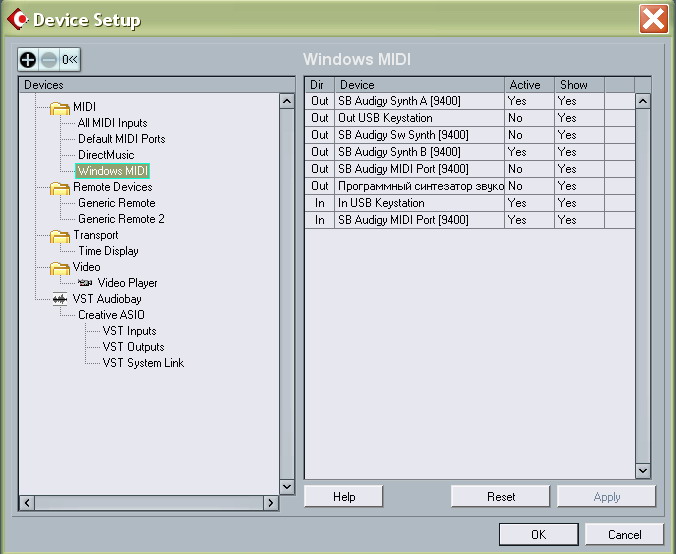Select VST Outputs in tree

point(133,347)
